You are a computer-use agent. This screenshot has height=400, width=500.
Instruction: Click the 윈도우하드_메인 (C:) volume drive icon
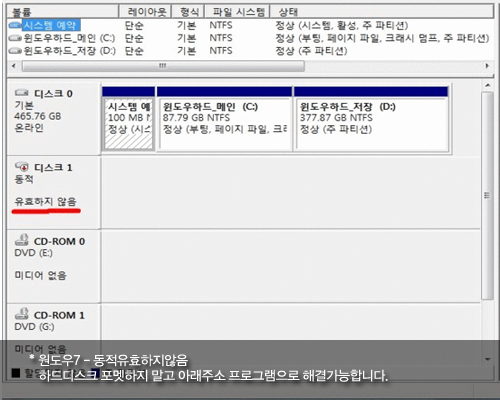[15, 38]
